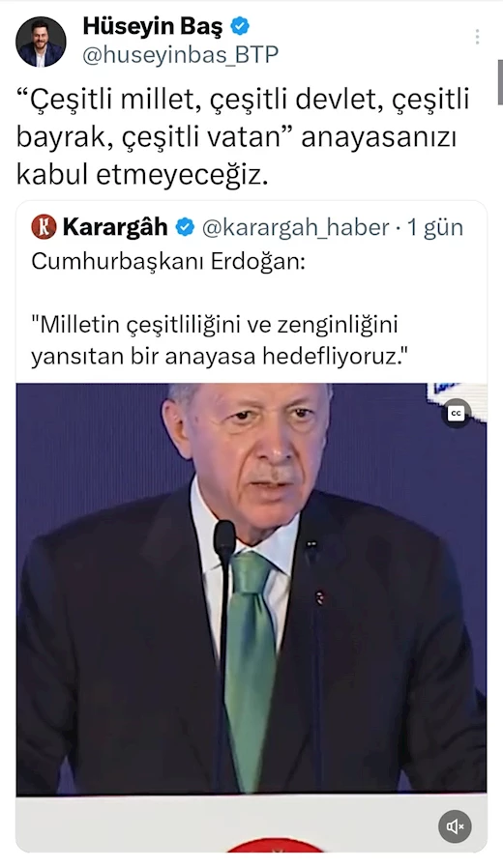Open the quoted tweet 'Cumhurbaşkanı Erdoğan:' text
The image size is (503, 868).
168,261
